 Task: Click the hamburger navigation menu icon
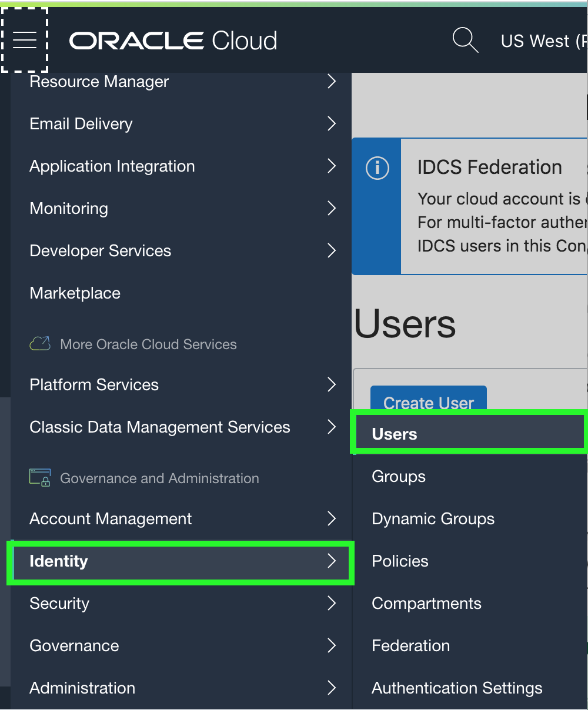(x=25, y=40)
